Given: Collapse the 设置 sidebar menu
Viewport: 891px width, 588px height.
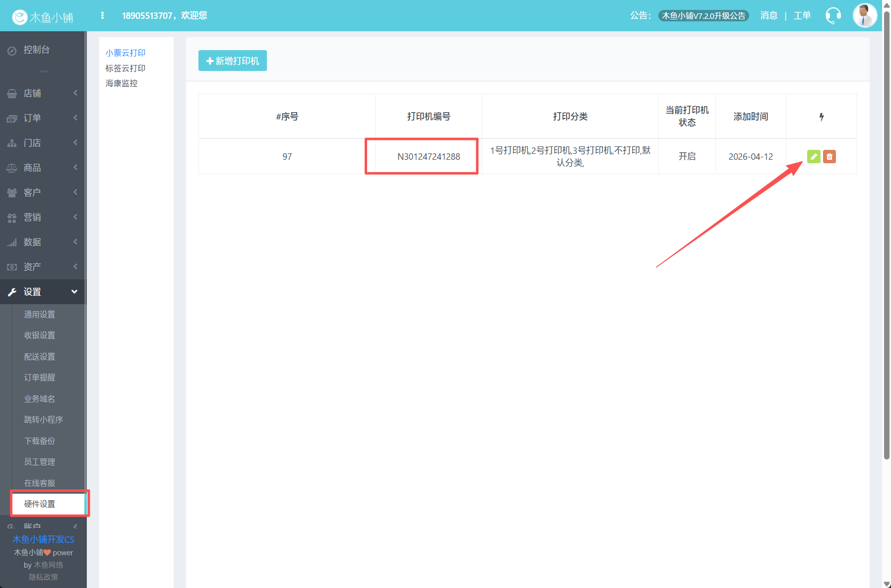Looking at the screenshot, I should [x=43, y=292].
